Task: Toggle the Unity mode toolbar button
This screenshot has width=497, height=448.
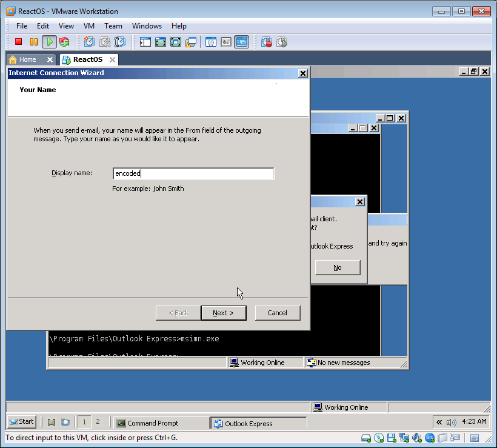Action: tap(191, 42)
